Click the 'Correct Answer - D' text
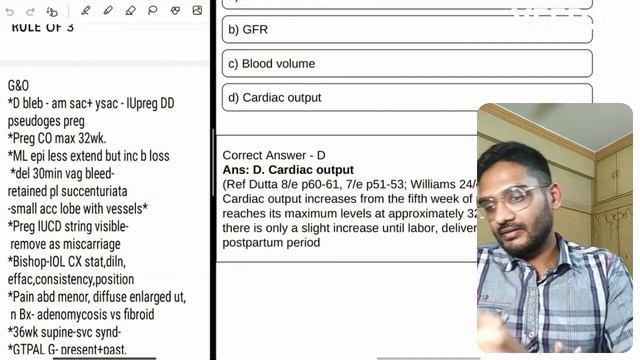This screenshot has height=360, width=640. point(274,155)
